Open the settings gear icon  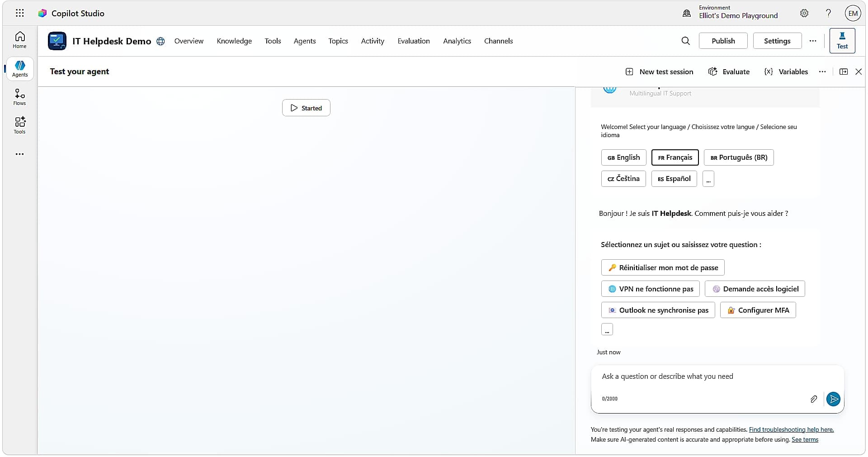click(x=804, y=13)
